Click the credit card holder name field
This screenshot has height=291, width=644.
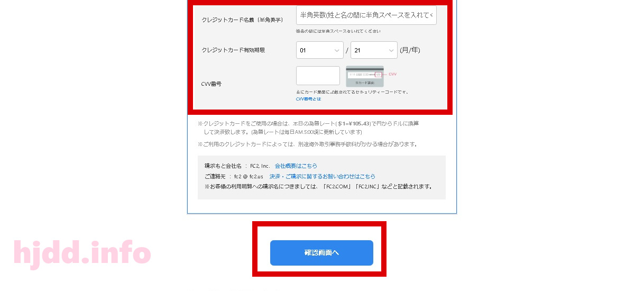(366, 15)
